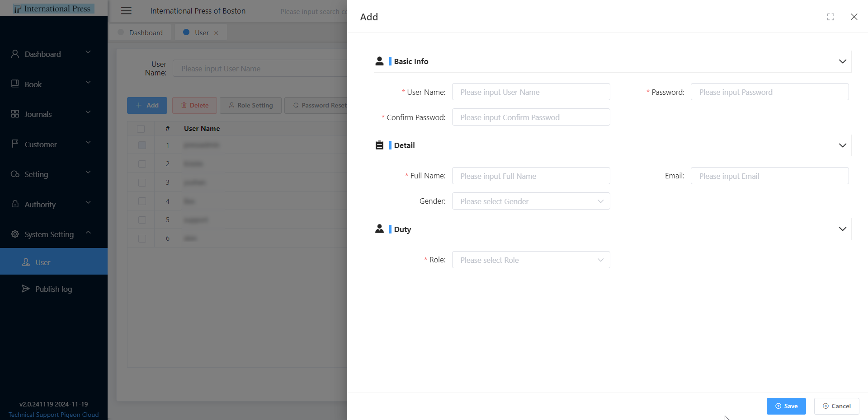Click the Cancel button
The height and width of the screenshot is (420, 868).
click(836, 406)
